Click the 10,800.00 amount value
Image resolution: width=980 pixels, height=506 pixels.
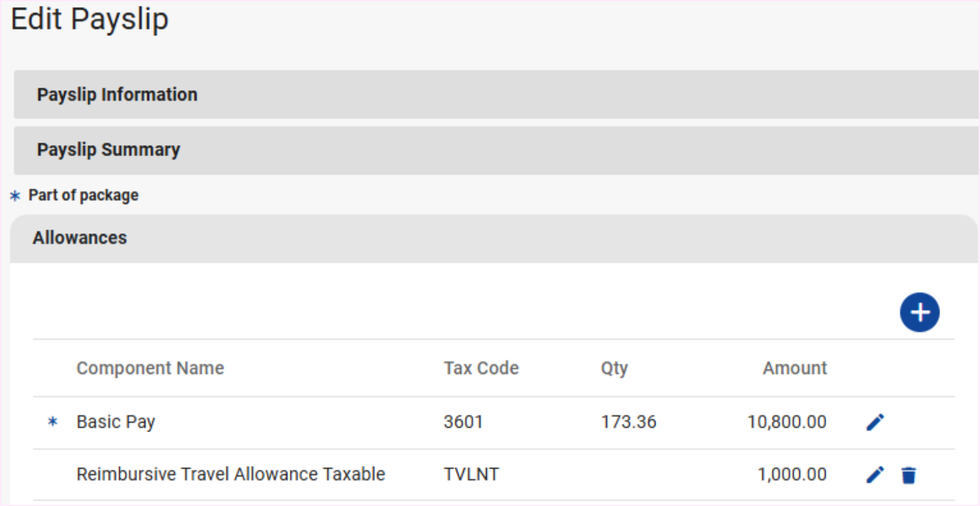(786, 422)
